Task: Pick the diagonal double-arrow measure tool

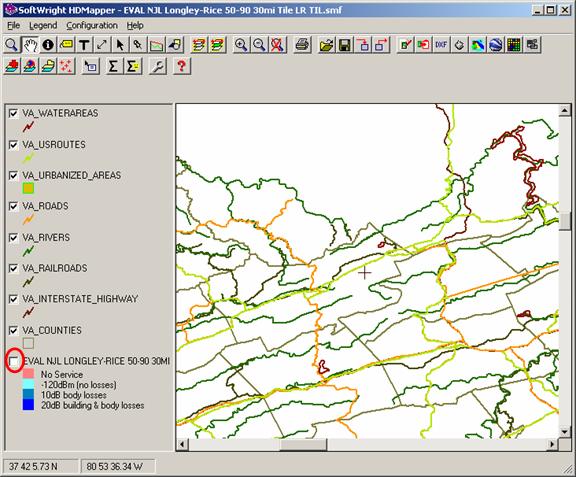Action: pyautogui.click(x=102, y=45)
